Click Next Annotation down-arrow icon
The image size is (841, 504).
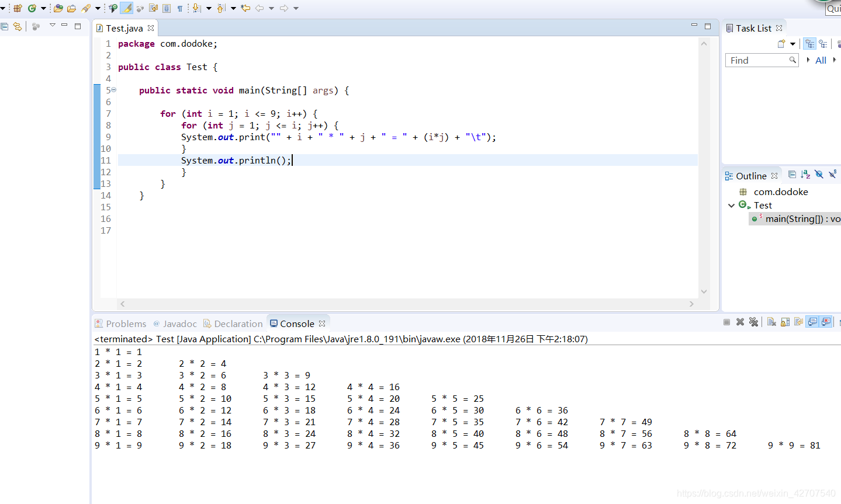[196, 8]
